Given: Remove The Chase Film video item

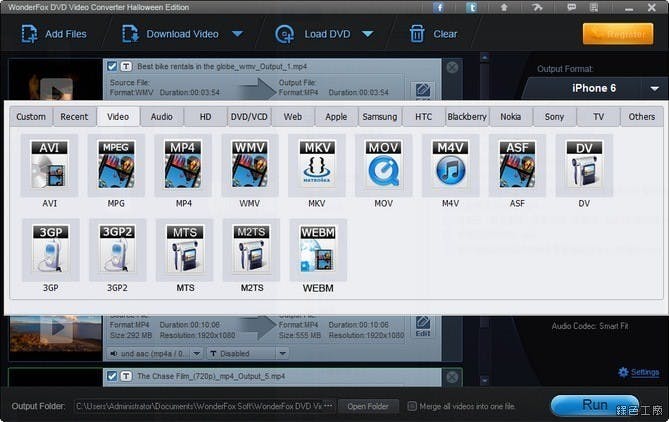Looking at the screenshot, I should click(452, 377).
